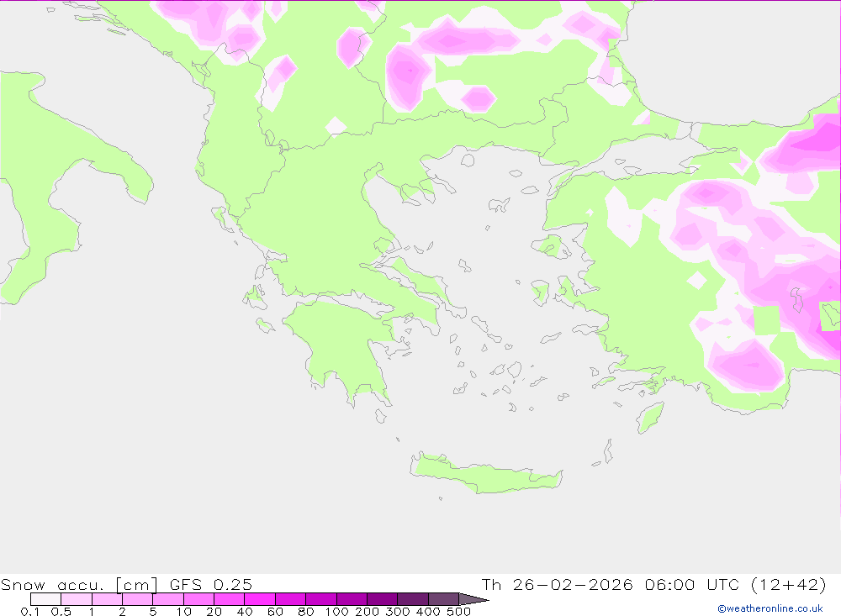
Task: Click the "0.1" legend label
Action: pyautogui.click(x=29, y=611)
